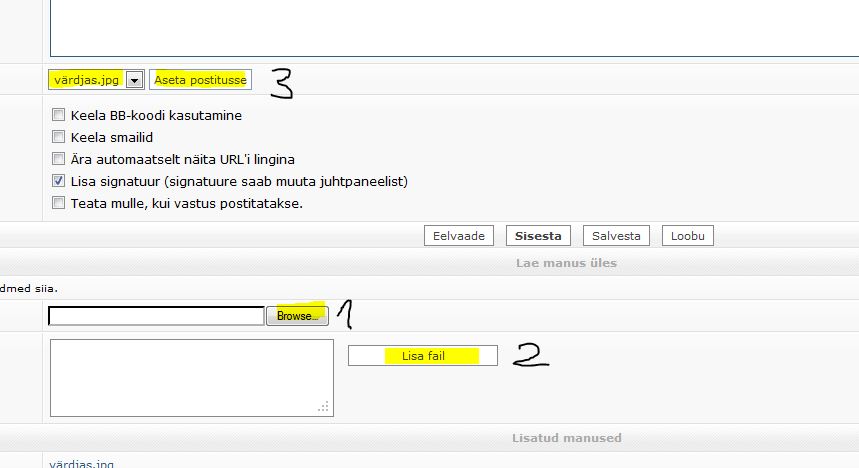Tick the Keela smailid checkbox

59,137
